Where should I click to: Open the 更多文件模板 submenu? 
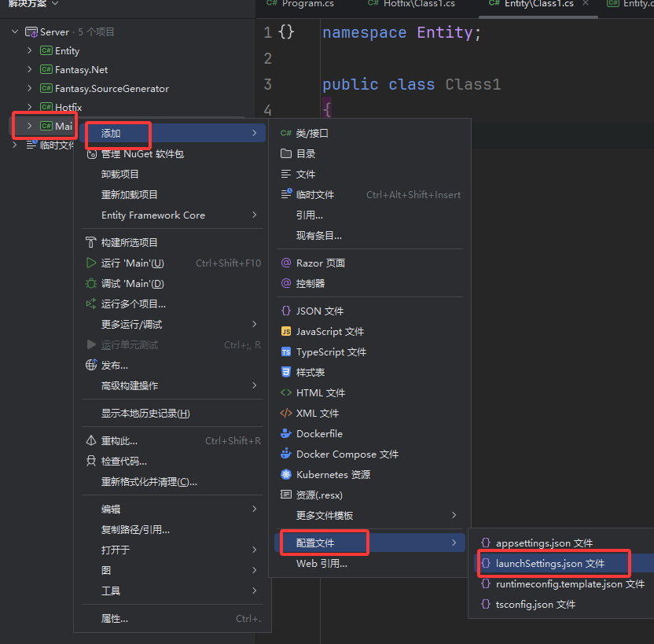tap(370, 515)
